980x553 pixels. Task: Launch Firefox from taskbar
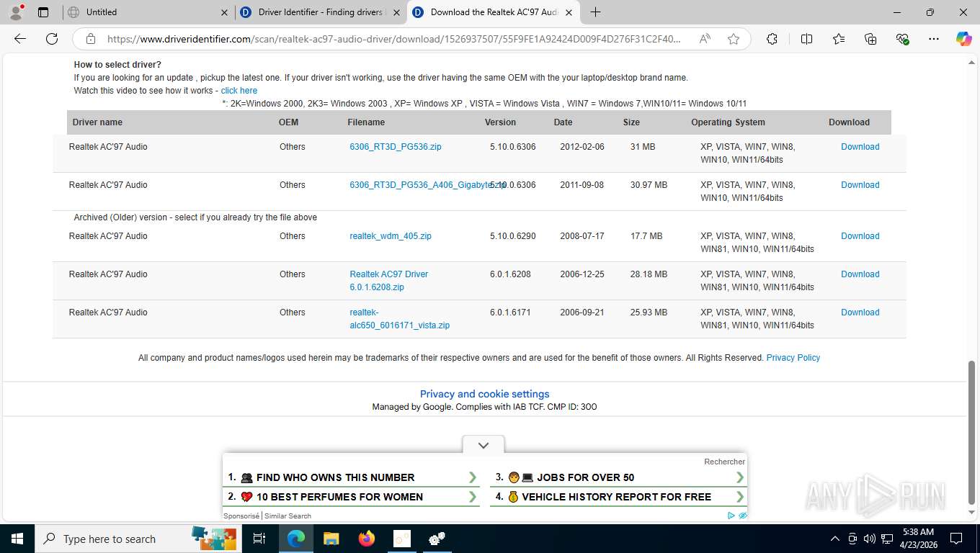click(367, 539)
